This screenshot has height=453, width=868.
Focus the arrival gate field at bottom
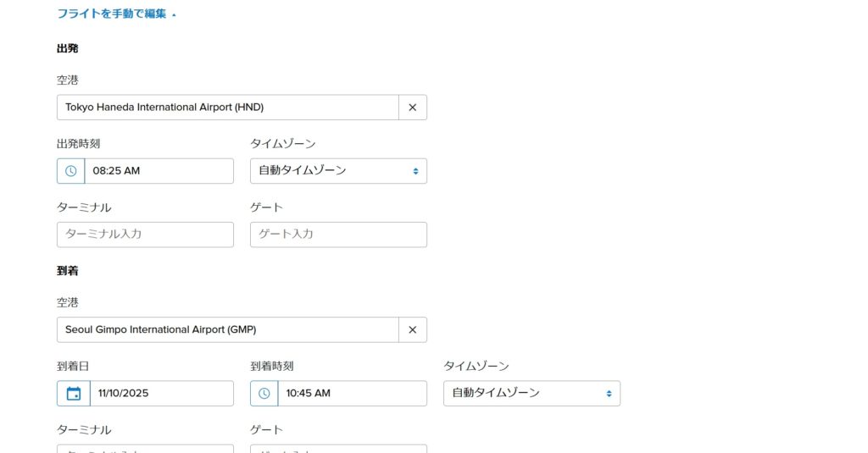(338, 449)
